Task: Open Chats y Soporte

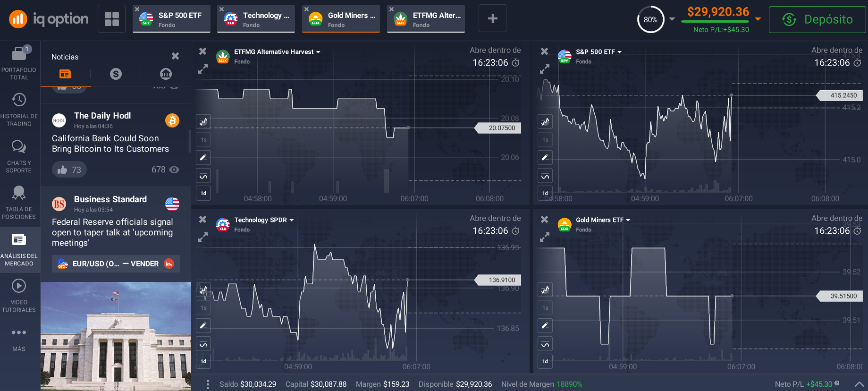Action: (19, 156)
